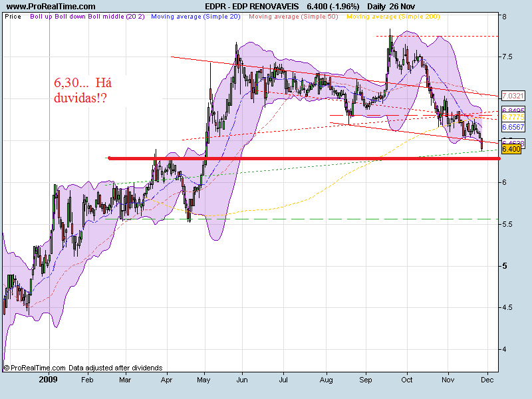Select the EDPR - EDP RENOVAVEIS chart title
This screenshot has width=532, height=399.
click(252, 7)
